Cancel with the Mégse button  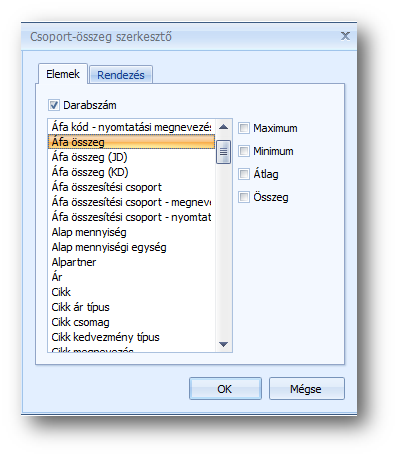pyautogui.click(x=306, y=389)
